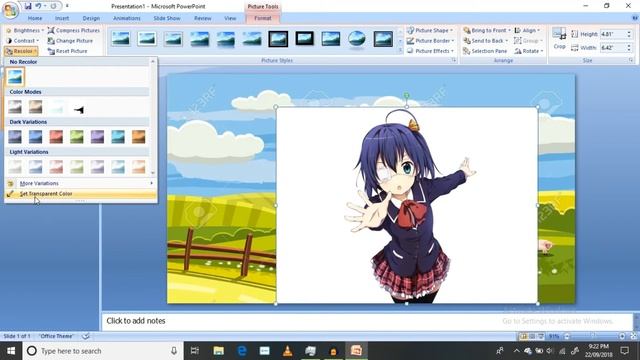This screenshot has height=360, width=640.
Task: Apply Grayscale color mode
Action: pos(15,107)
